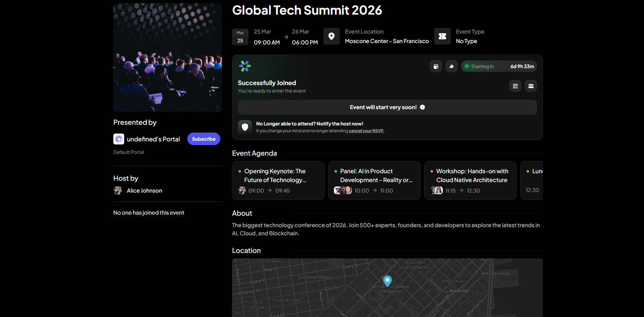
Task: Click the partially visible Lunch agenda card
Action: coord(532,180)
